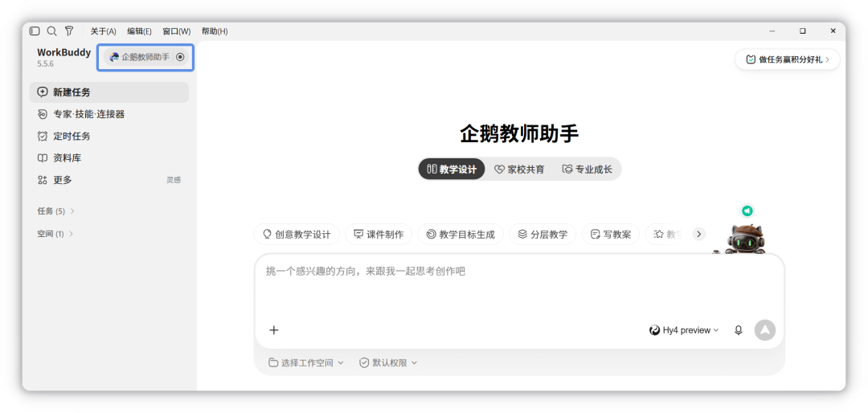Choose the 分层教学 suggestion chip
The width and height of the screenshot is (868, 413).
click(x=542, y=234)
